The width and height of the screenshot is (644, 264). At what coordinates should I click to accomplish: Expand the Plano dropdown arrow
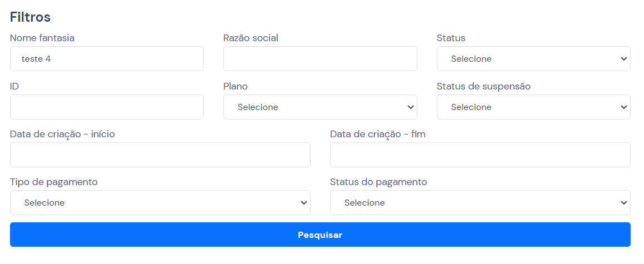(411, 107)
